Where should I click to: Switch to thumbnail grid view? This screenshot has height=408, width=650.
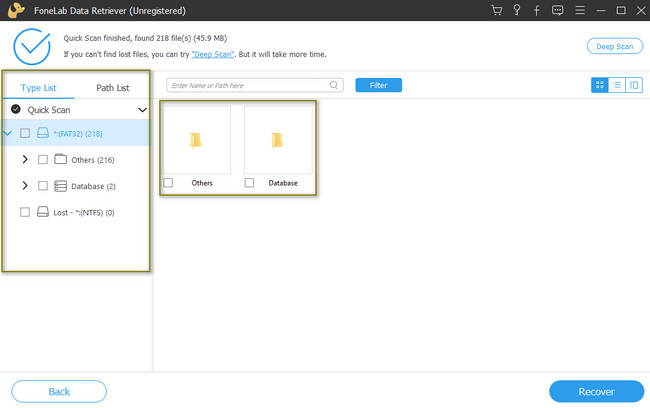[x=599, y=85]
